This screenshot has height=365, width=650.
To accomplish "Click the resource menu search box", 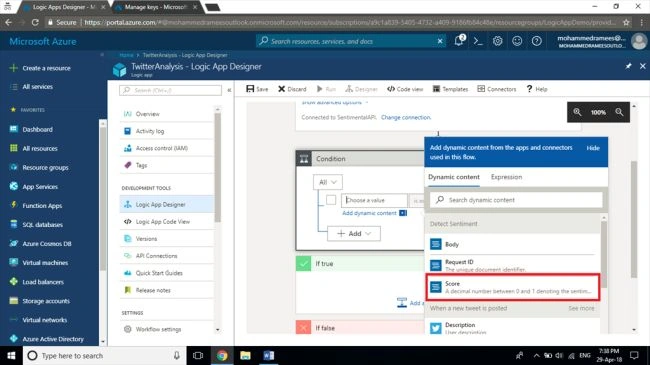I will coord(170,90).
